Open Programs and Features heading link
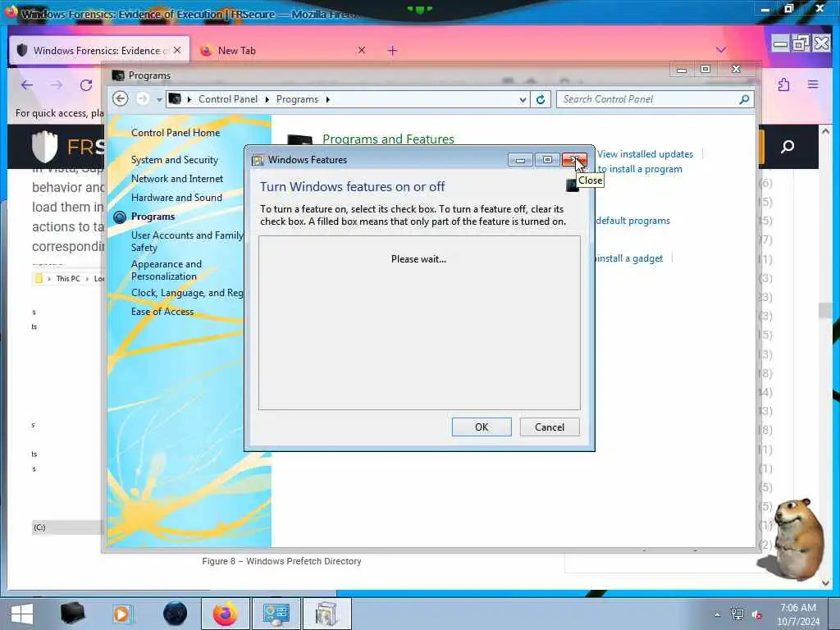Screen dimensions: 840x630 (x=388, y=139)
